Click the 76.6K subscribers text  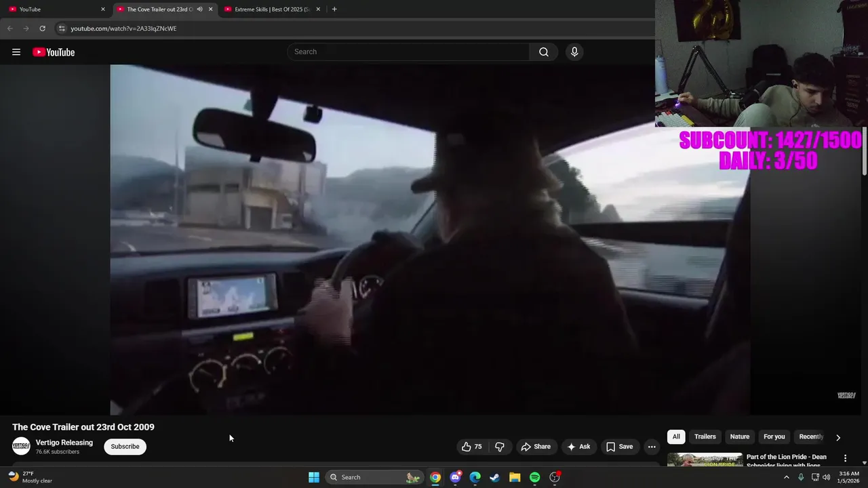click(x=58, y=451)
